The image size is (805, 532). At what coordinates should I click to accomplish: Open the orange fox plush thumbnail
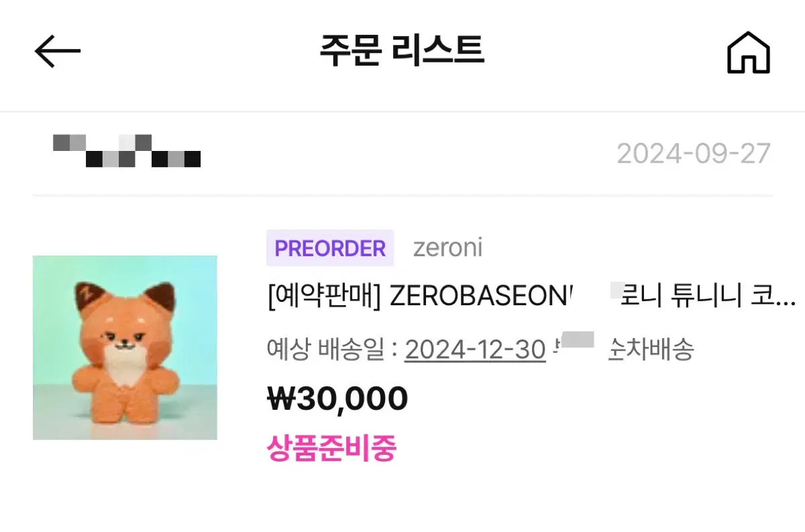(x=125, y=348)
